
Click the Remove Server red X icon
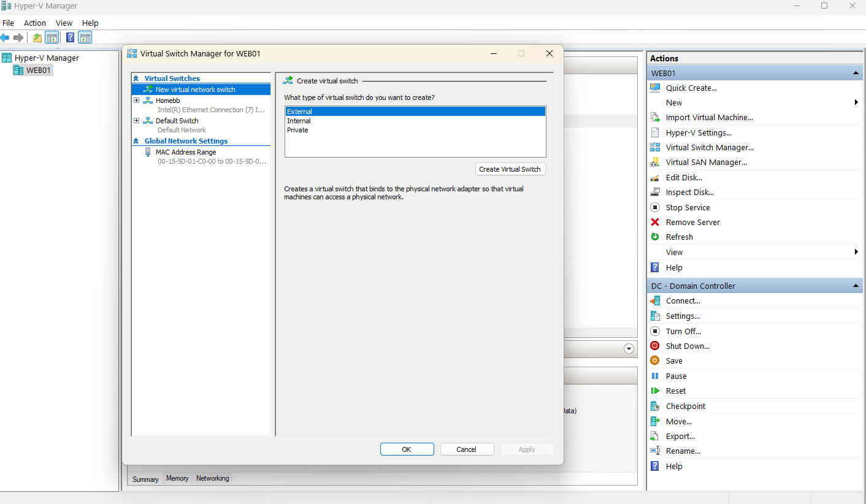click(655, 222)
